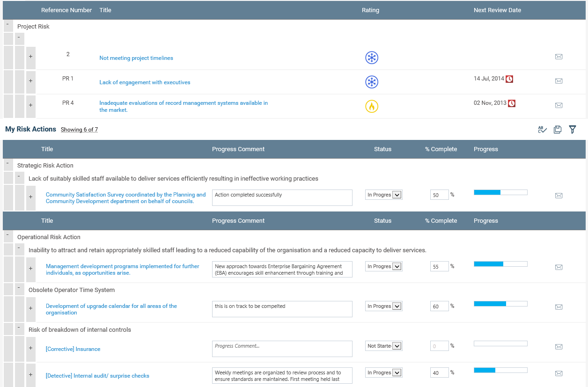This screenshot has width=588, height=387.
Task: Click the flame rating icon for PR 4
Action: pyautogui.click(x=372, y=107)
